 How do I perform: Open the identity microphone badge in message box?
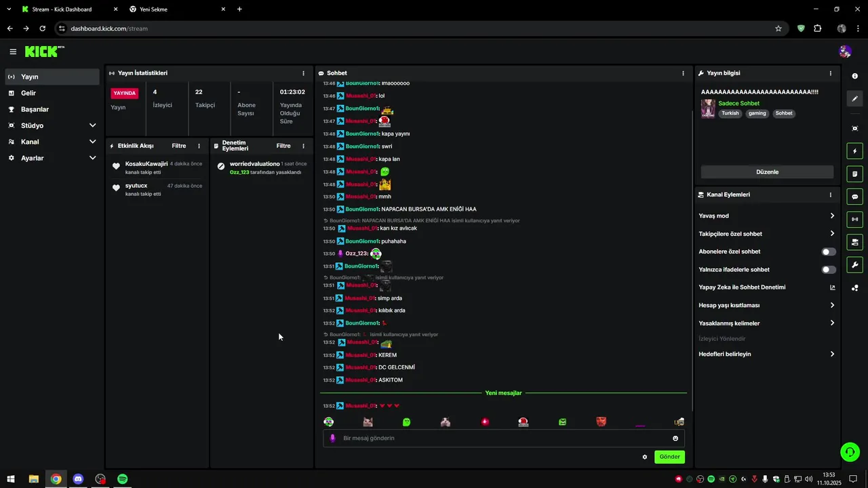332,439
